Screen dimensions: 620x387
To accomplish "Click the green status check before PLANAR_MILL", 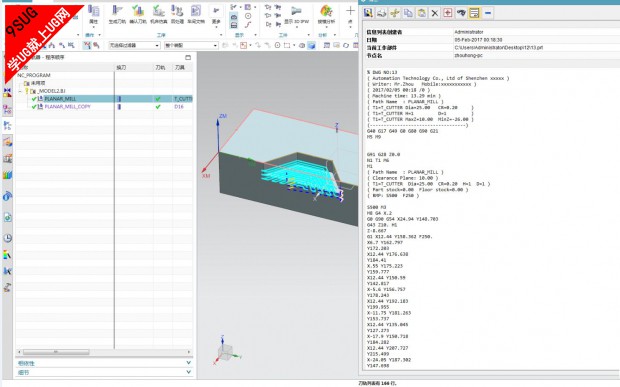I will tap(34, 99).
